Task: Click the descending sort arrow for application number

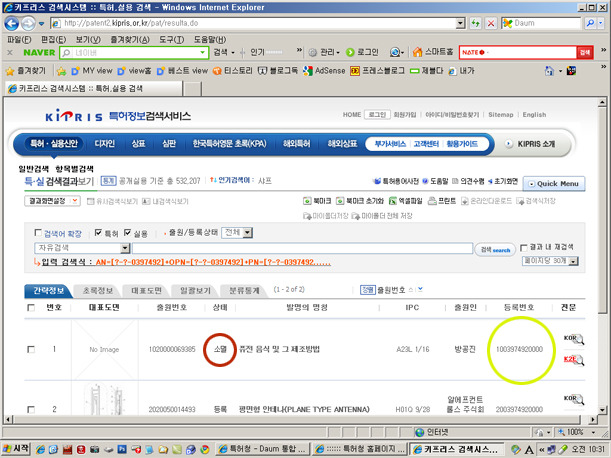Action: point(420,290)
